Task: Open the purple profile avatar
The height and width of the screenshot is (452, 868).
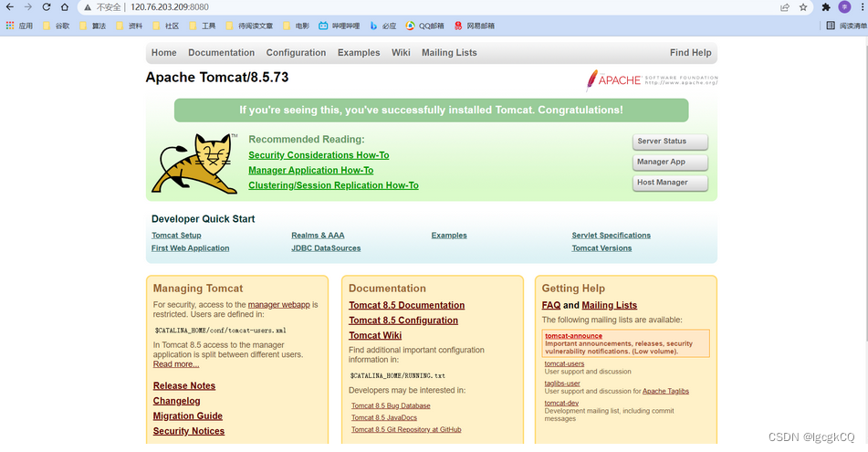Action: (x=844, y=7)
